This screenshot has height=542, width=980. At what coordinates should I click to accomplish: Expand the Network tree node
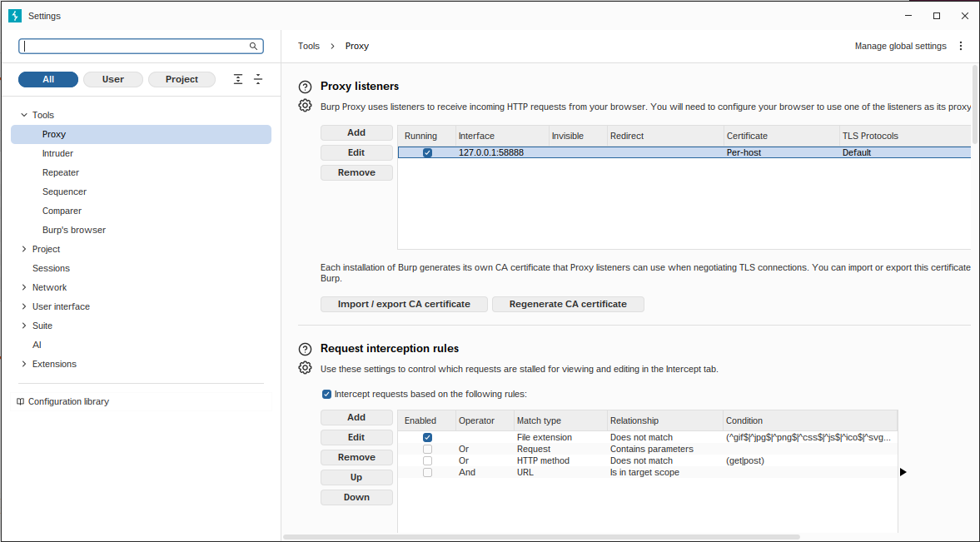click(x=24, y=287)
